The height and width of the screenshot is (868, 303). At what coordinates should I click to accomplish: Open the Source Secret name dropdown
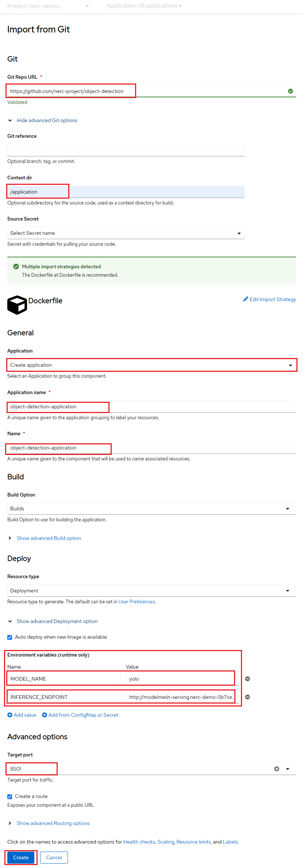point(126,233)
